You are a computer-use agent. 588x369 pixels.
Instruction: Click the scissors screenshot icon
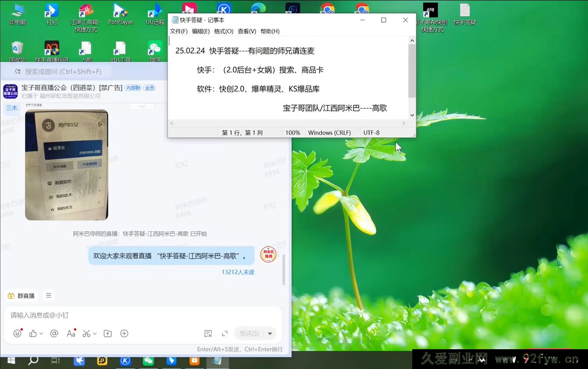[x=87, y=333]
